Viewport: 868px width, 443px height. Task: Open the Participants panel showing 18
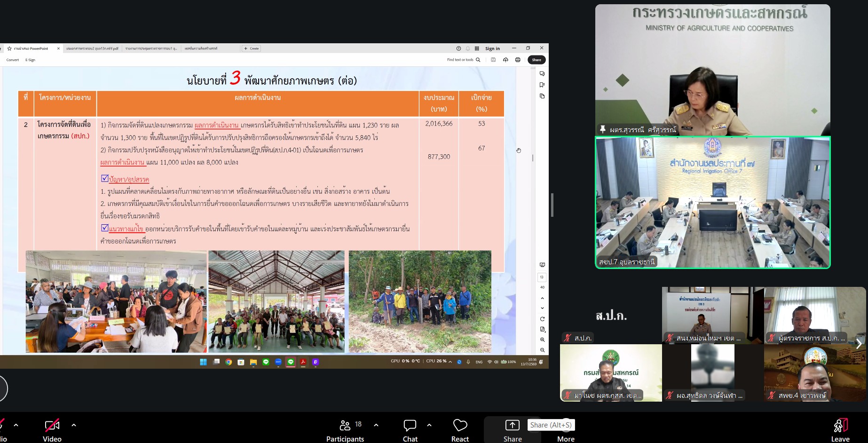[346, 430]
